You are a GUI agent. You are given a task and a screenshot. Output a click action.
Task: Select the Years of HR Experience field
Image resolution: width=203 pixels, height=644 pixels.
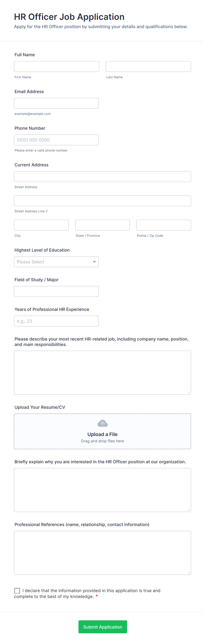click(x=56, y=321)
